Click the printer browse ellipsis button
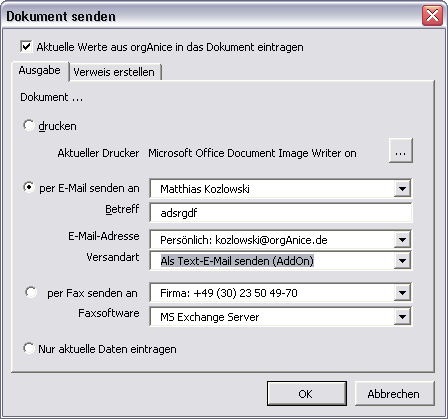The image size is (448, 419). (401, 151)
